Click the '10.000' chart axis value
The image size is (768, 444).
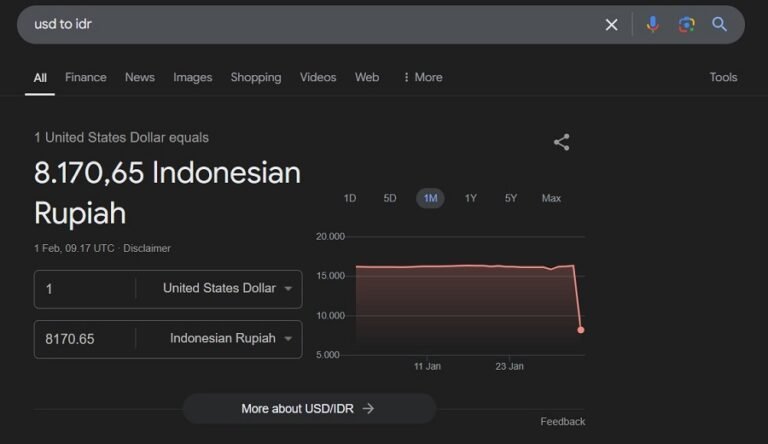click(x=330, y=316)
